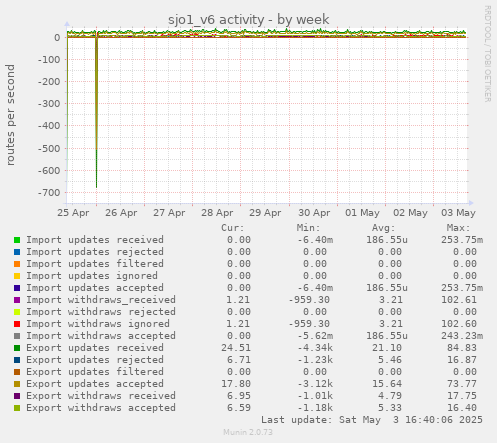Click the 'Export updates accepted' legend label
The height and width of the screenshot is (443, 497).
95,384
